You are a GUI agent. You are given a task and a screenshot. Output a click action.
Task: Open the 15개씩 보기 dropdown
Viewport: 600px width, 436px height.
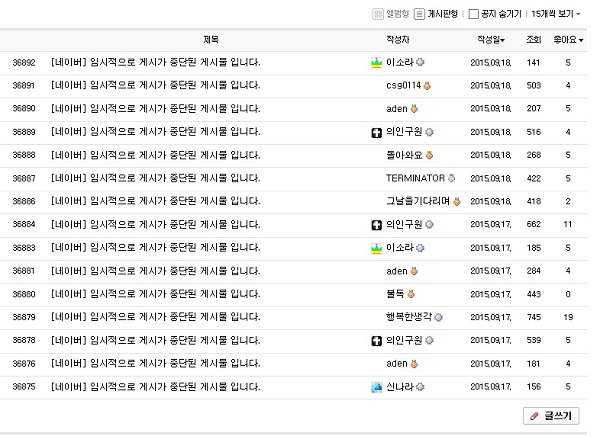point(556,15)
